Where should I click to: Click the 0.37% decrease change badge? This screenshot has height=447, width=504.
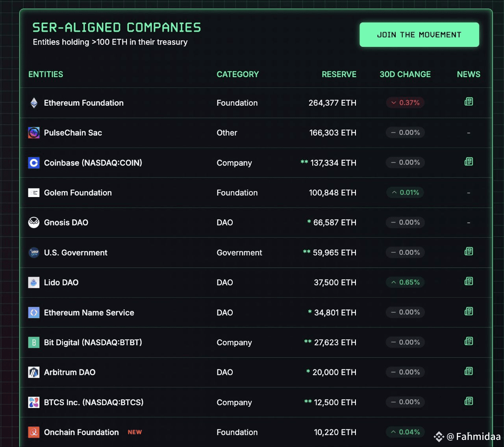[405, 102]
